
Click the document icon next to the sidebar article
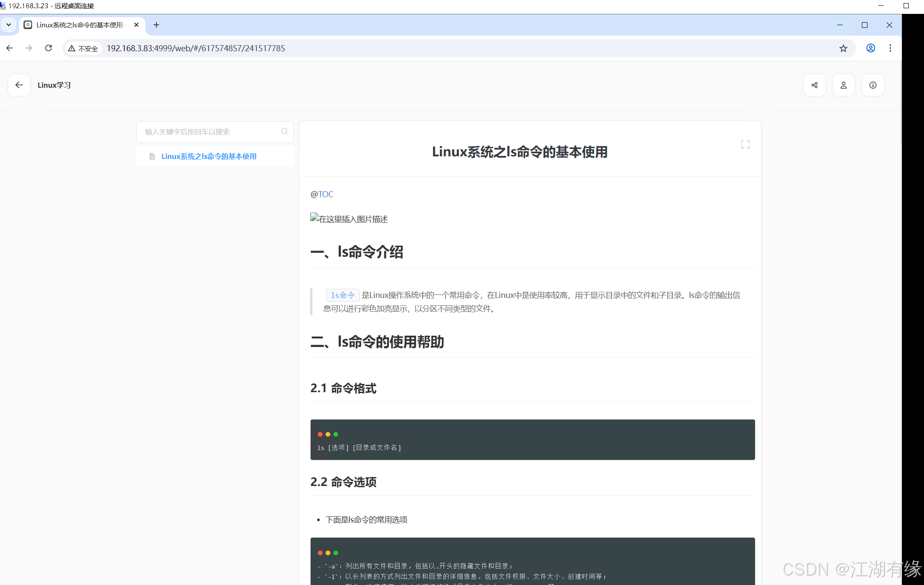[x=152, y=156]
